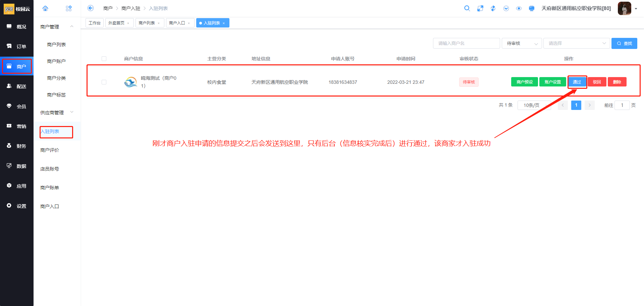
Task: Open 商户标签 in the submenu
Action: point(56,95)
